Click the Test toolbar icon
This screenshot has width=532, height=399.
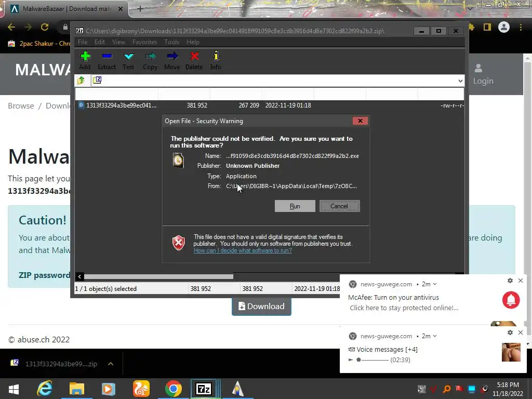(129, 60)
